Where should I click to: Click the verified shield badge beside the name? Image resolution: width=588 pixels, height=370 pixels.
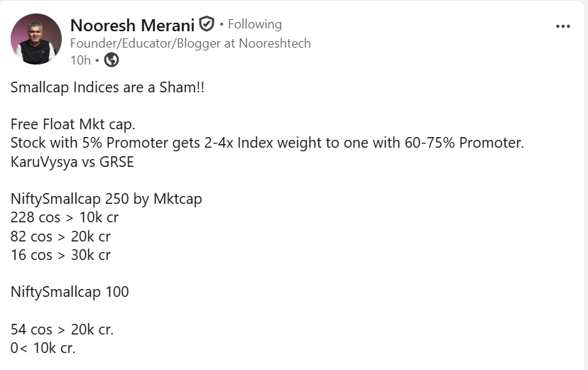coord(206,24)
